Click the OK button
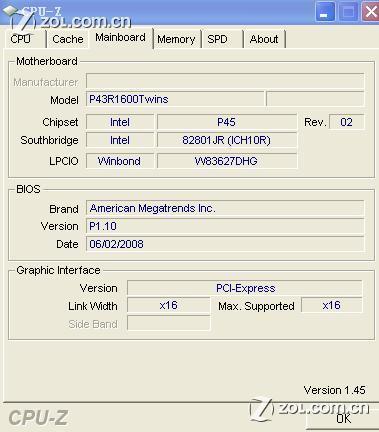Screen dimensions: 379x432 click(x=343, y=419)
